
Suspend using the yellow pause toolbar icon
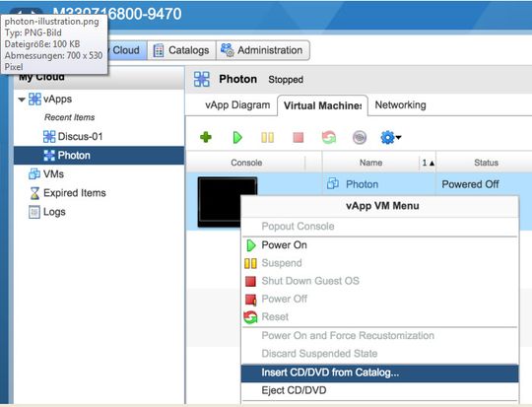coord(267,138)
